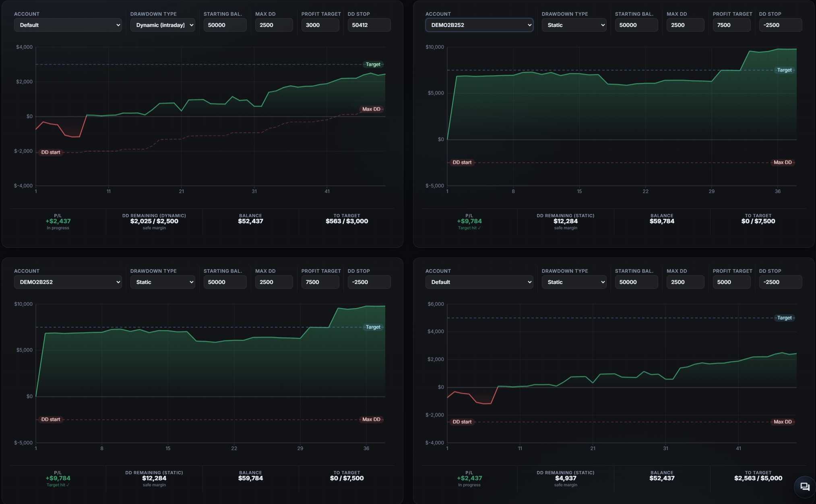The image size is (816, 504).
Task: Click Profit Target 7500 field in top-right panel
Action: (x=732, y=25)
